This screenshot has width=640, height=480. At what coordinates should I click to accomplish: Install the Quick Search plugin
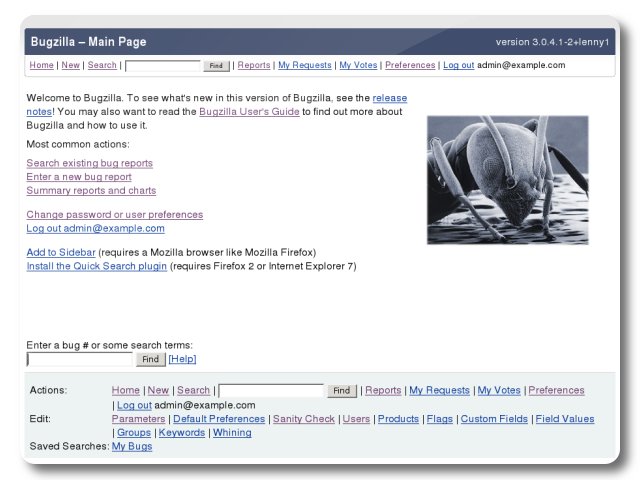coord(96,266)
